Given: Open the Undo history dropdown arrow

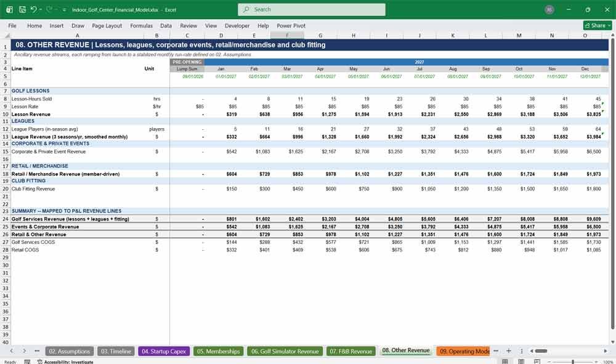Looking at the screenshot, I should coord(41,9).
